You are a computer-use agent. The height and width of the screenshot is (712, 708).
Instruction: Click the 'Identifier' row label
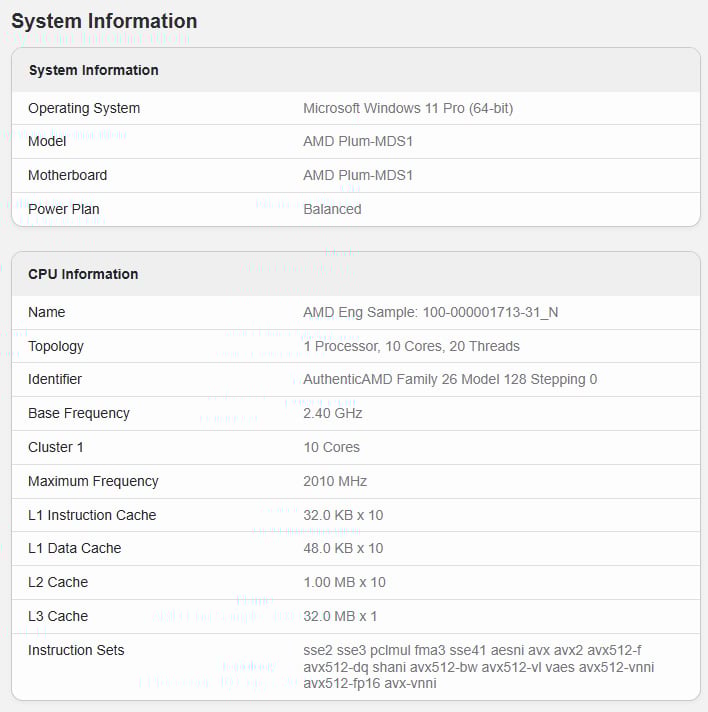pyautogui.click(x=55, y=379)
